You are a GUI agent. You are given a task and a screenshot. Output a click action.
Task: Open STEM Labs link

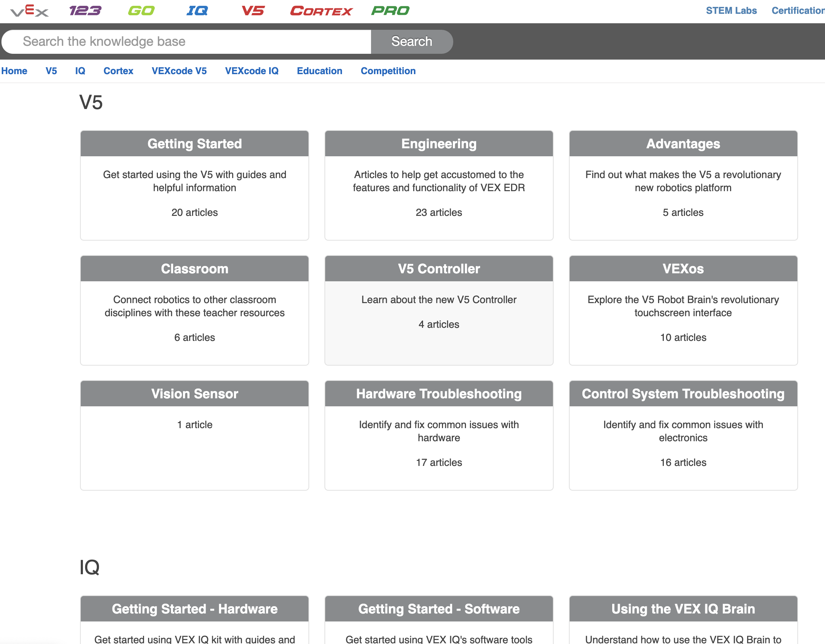[x=731, y=11]
